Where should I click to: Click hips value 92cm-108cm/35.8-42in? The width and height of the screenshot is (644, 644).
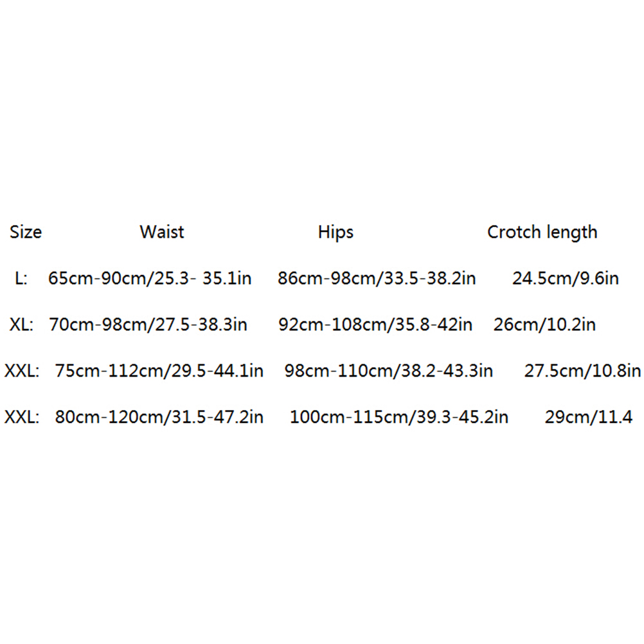375,325
